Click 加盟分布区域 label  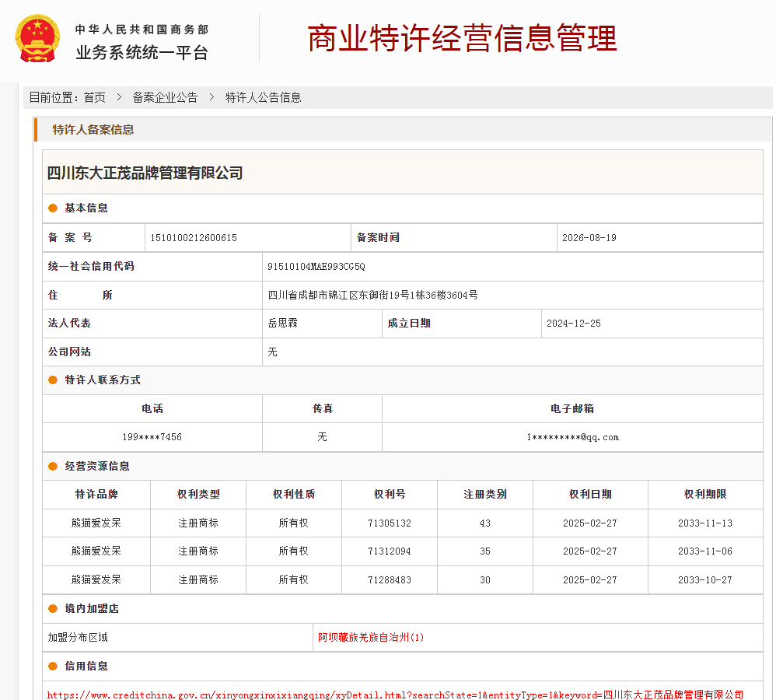coord(78,637)
